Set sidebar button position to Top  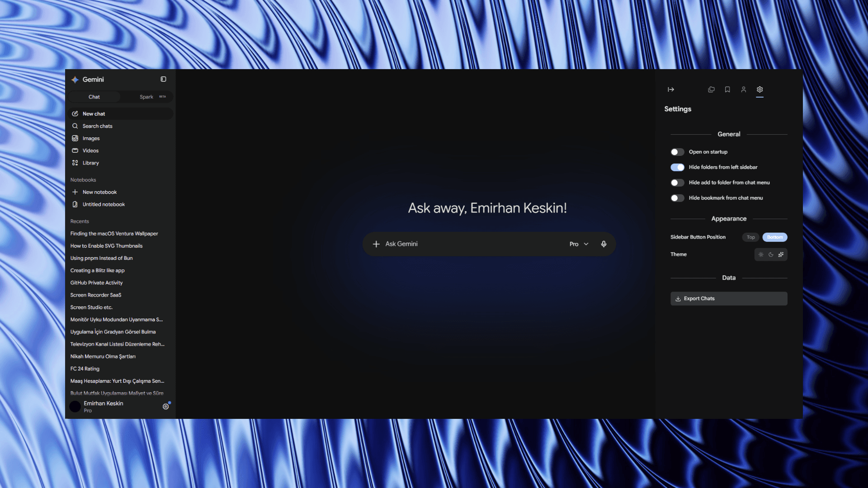[750, 237]
